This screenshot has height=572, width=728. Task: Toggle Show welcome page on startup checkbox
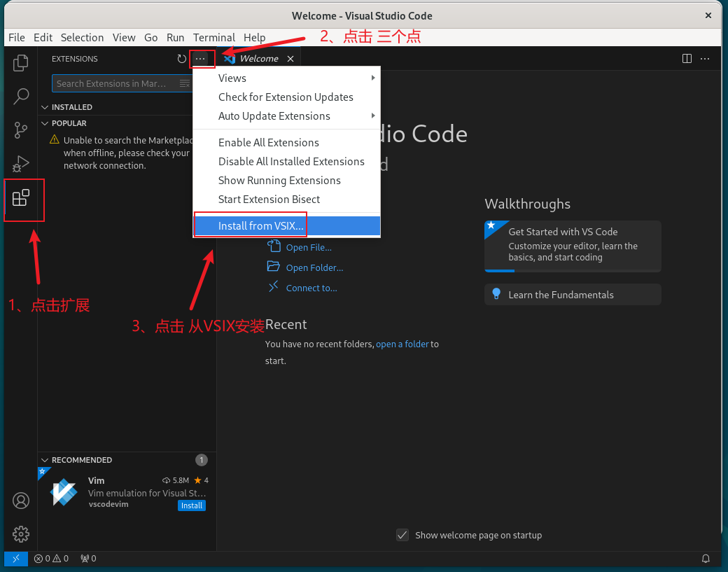[x=402, y=536]
